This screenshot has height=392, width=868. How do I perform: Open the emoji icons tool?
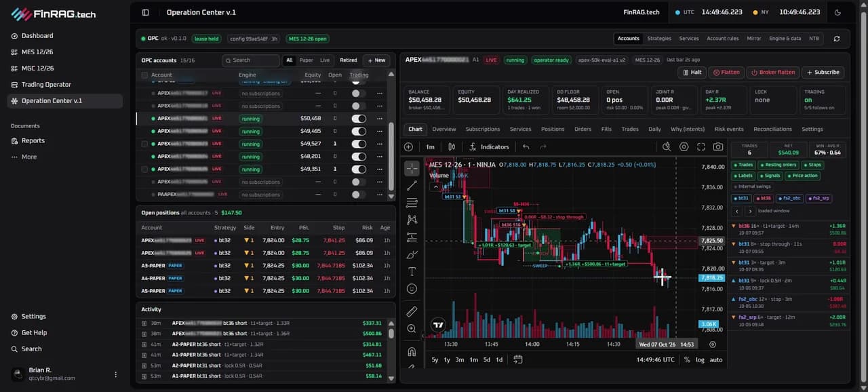[412, 288]
